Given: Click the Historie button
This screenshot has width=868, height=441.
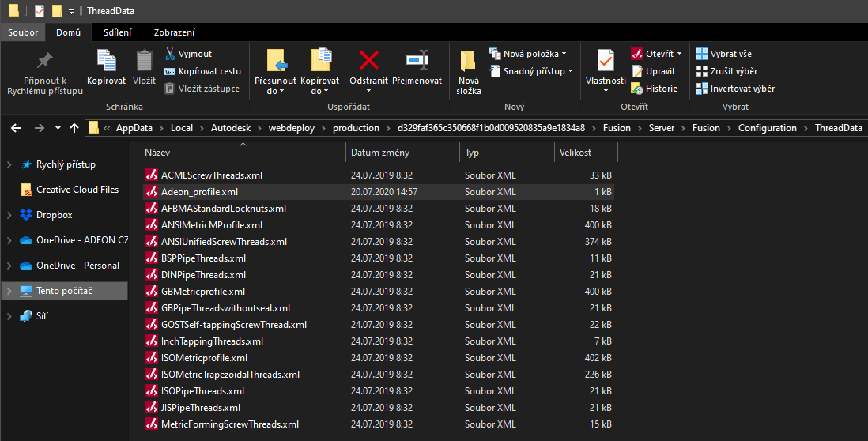Looking at the screenshot, I should (655, 89).
